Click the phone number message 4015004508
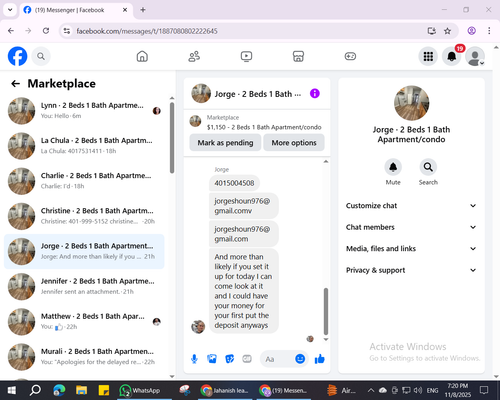Screen dimensions: 500x400 pyautogui.click(x=234, y=183)
